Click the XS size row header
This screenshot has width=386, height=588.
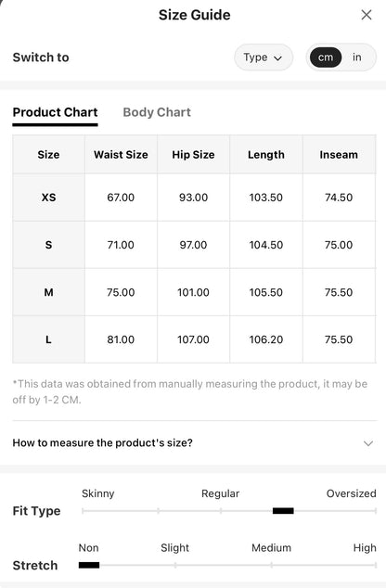49,198
